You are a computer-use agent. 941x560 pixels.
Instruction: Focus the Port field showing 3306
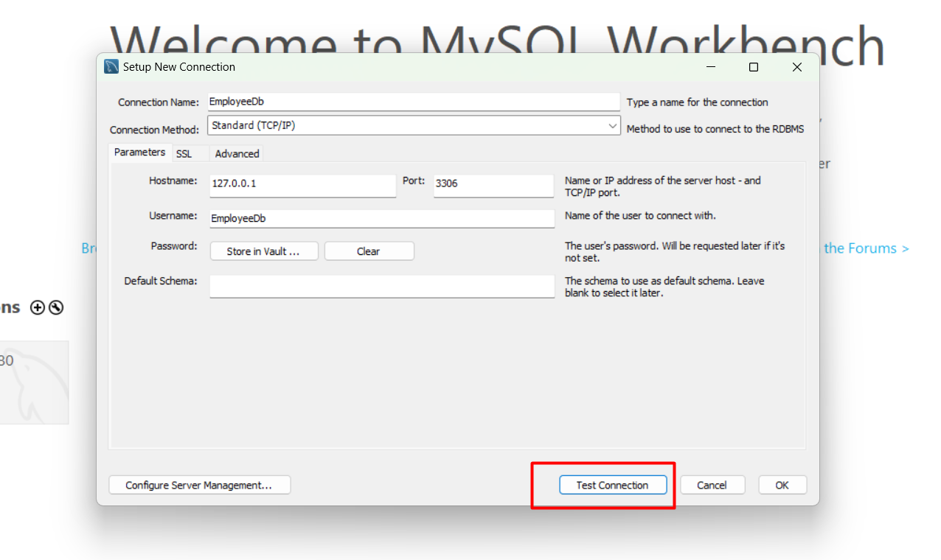(493, 185)
